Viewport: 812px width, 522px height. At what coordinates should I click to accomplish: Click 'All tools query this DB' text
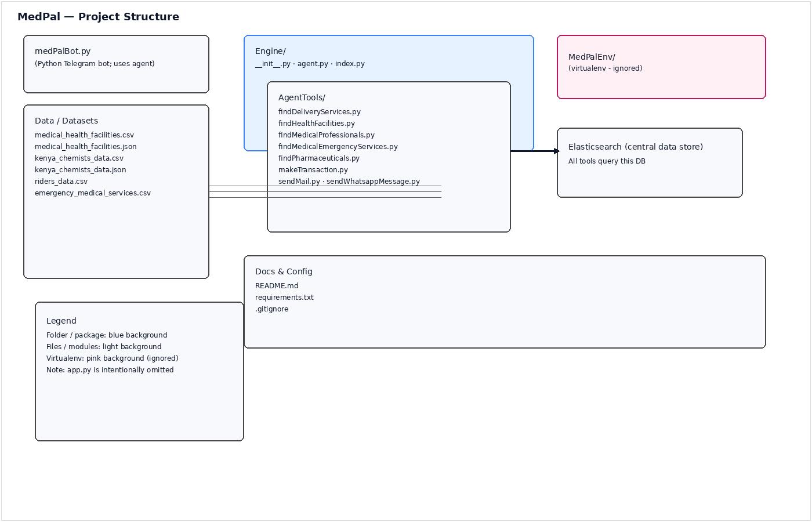607,161
